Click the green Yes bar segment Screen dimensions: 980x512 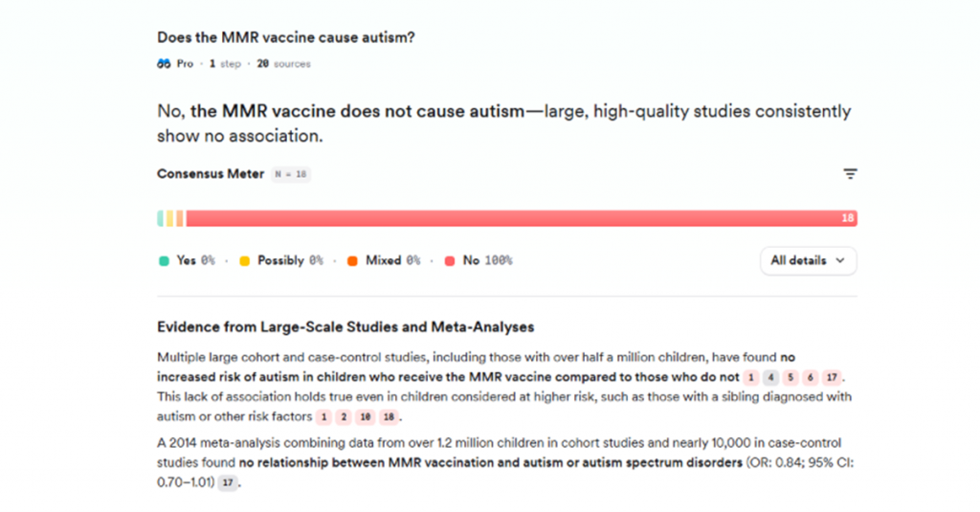(x=161, y=218)
